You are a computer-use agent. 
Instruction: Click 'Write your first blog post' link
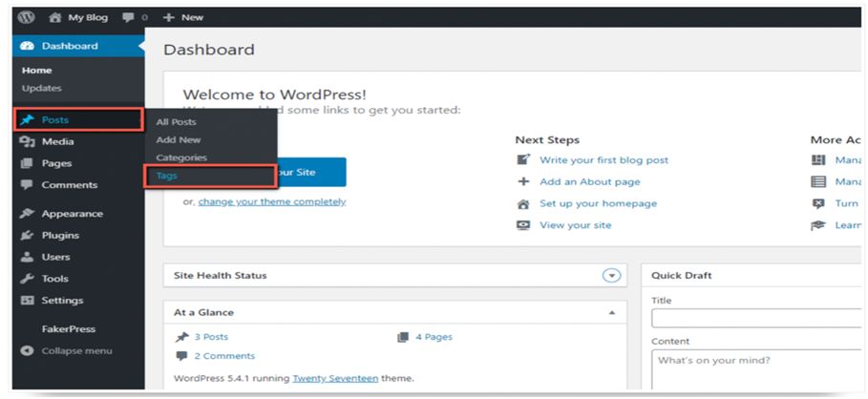[603, 160]
